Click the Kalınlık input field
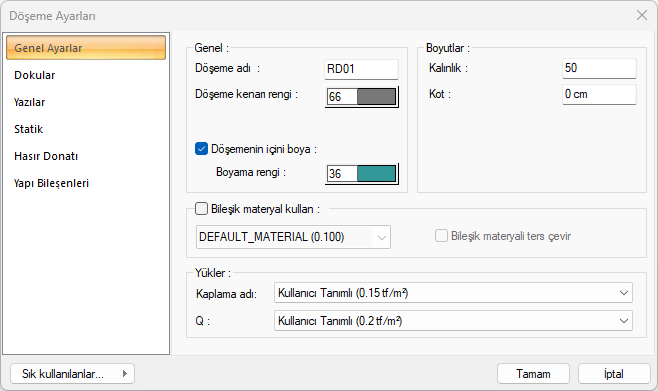This screenshot has height=391, width=658. (599, 68)
